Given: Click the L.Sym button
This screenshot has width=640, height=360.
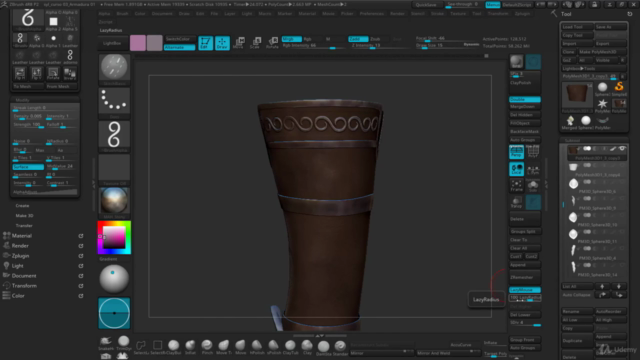Looking at the screenshot, I should pyautogui.click(x=533, y=169).
